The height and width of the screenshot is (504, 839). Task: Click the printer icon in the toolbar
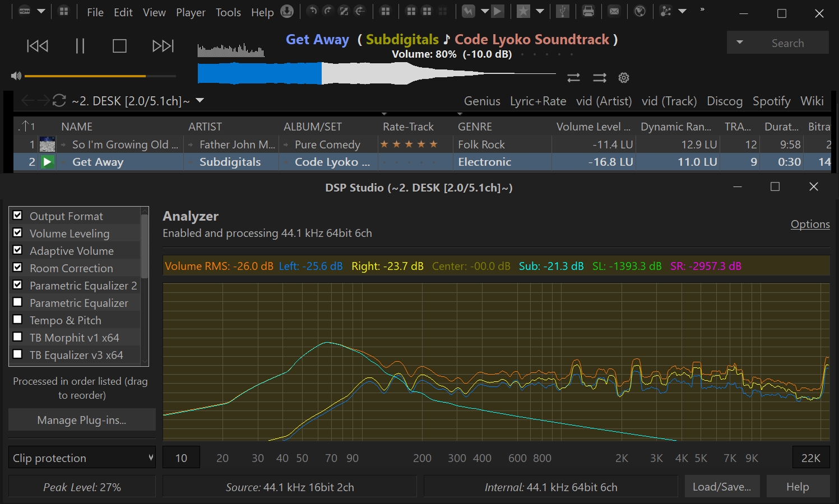click(x=588, y=11)
